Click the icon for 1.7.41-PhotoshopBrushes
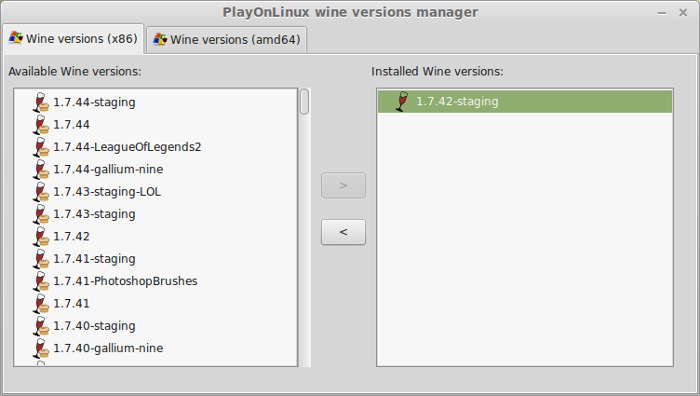 41,281
